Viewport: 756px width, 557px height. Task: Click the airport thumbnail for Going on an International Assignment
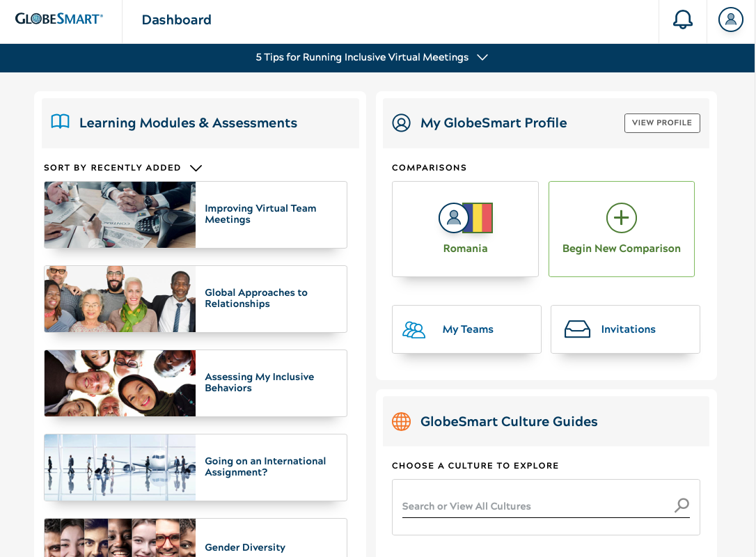[120, 467]
